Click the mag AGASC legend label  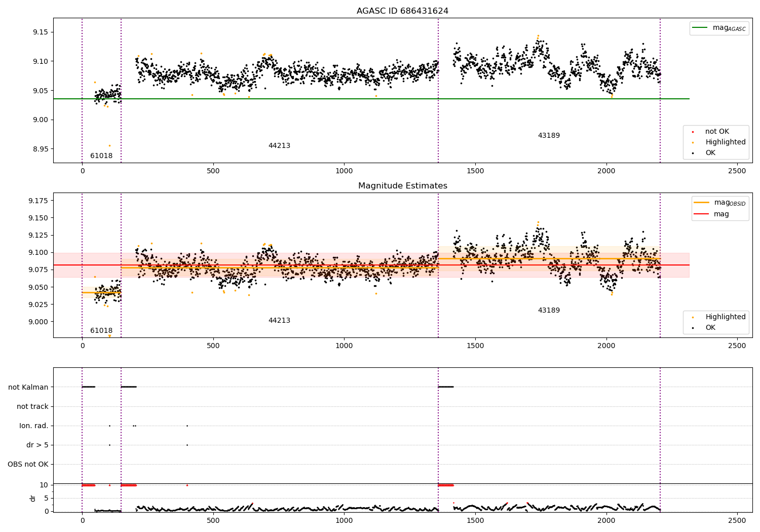(729, 28)
